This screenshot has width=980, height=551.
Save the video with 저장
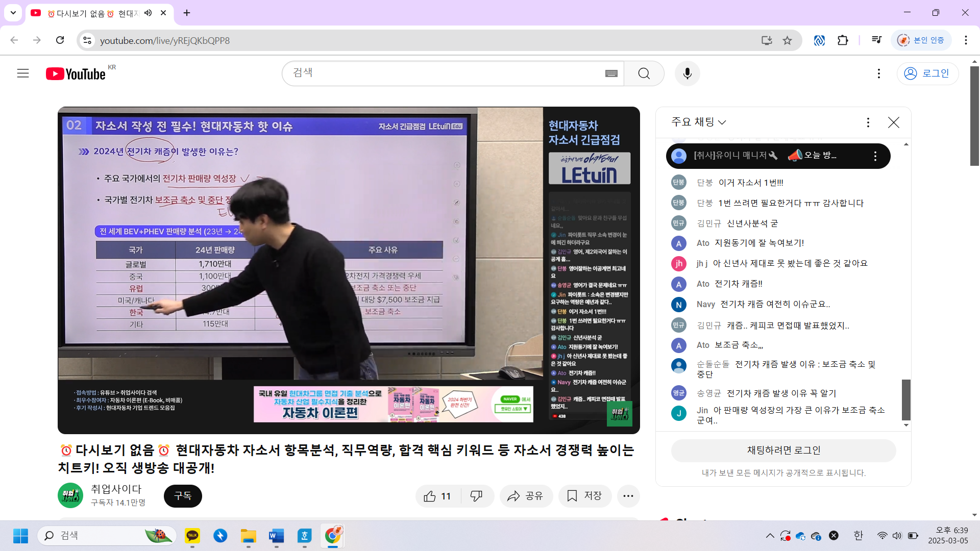585,496
